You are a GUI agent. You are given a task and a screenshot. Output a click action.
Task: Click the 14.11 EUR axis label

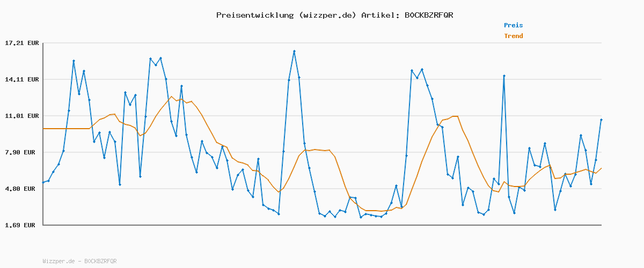tap(21, 79)
